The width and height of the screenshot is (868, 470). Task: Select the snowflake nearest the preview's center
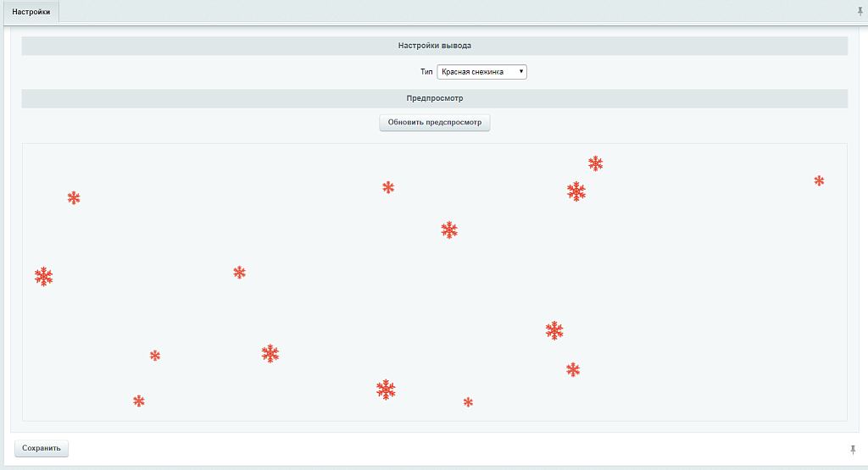click(x=449, y=229)
